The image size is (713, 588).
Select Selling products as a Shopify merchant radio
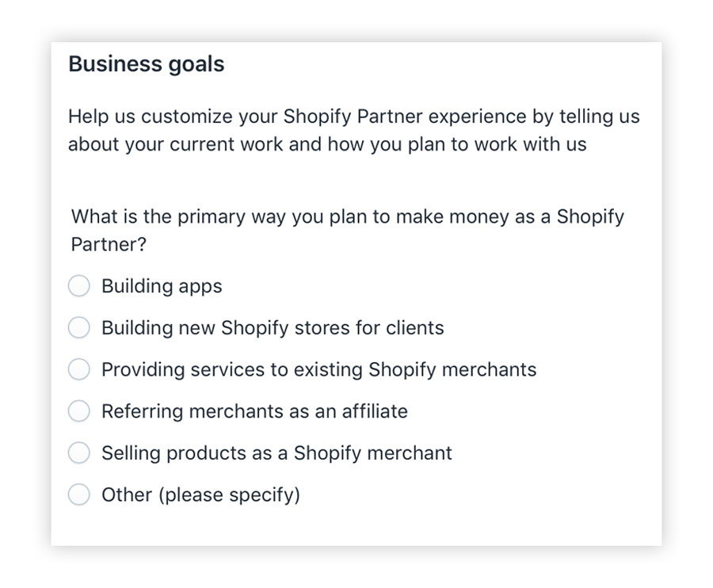pos(78,453)
